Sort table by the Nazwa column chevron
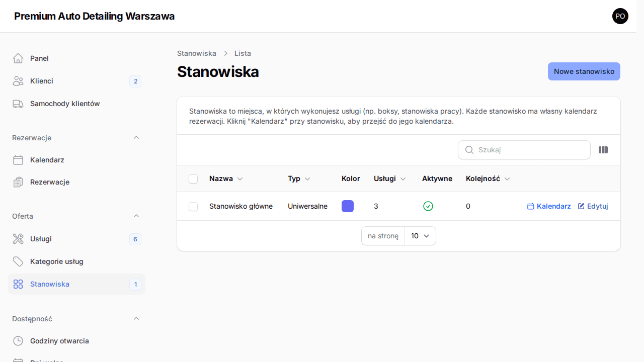Viewport: 644px width, 362px height. (x=240, y=178)
